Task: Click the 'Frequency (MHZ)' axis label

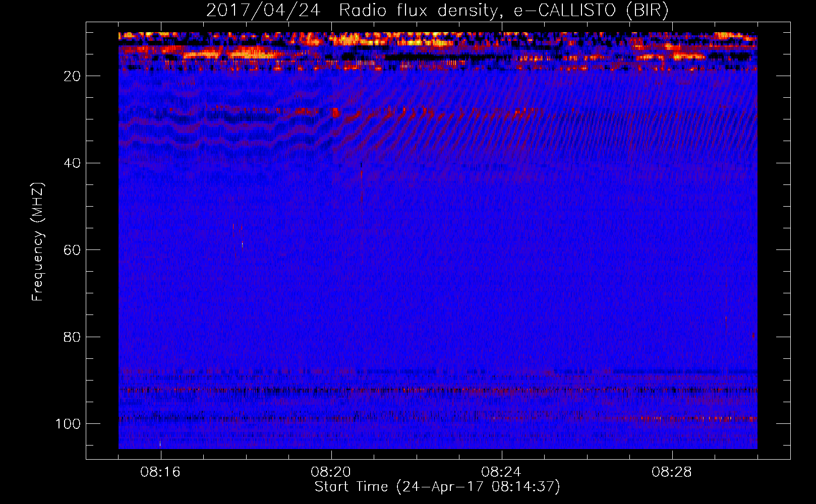Action: pos(38,241)
